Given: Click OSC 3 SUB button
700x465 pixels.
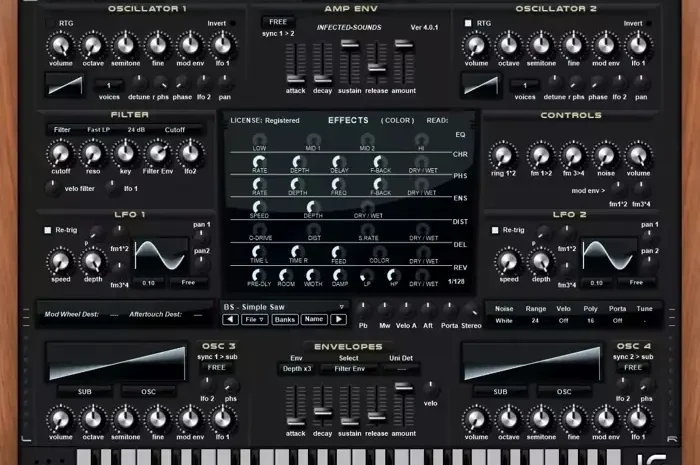Looking at the screenshot, I should pyautogui.click(x=84, y=392).
